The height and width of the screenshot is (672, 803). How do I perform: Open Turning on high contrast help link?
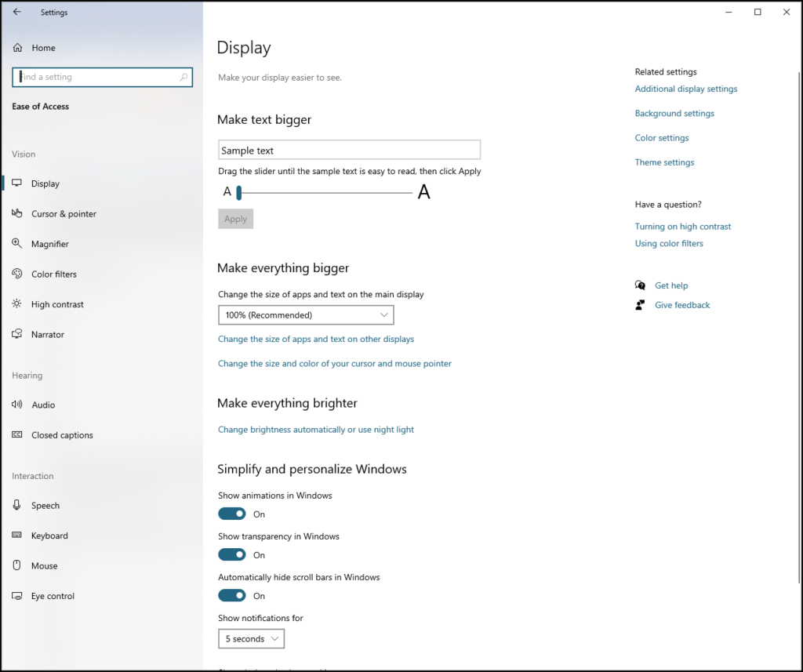683,227
